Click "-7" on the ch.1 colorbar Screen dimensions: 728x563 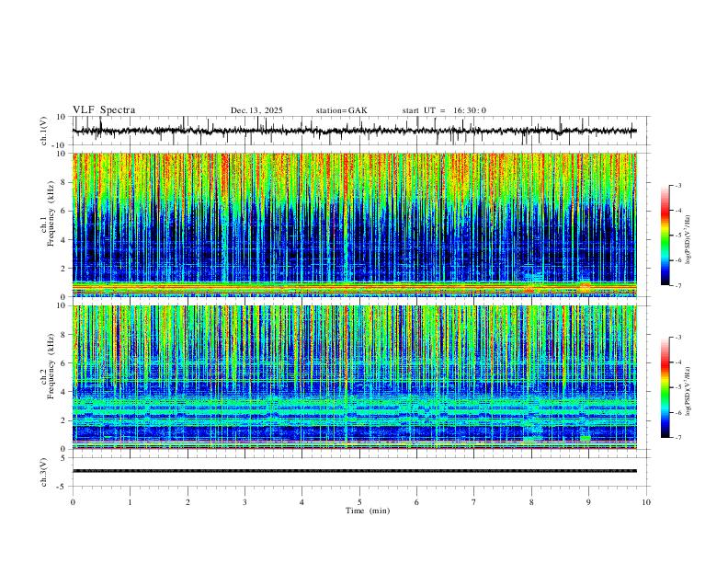coord(678,285)
